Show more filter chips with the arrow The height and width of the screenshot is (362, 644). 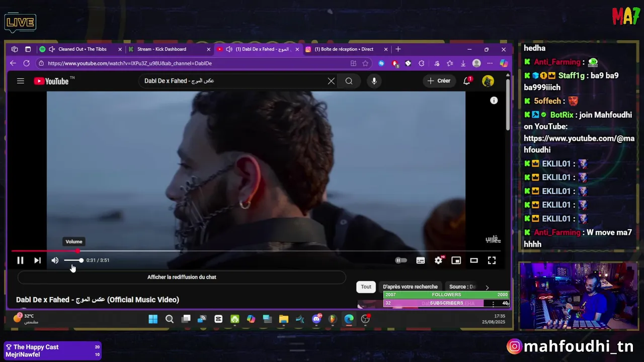click(x=487, y=288)
